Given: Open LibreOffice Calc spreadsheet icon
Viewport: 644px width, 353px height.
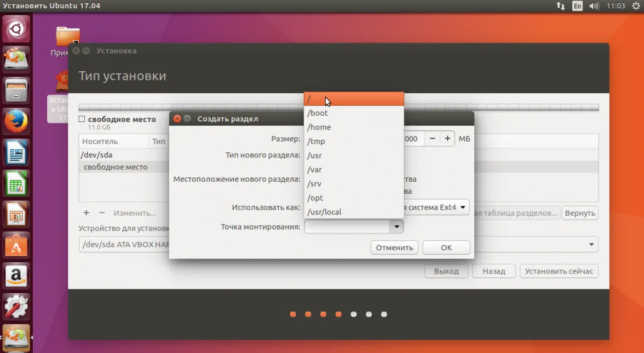Looking at the screenshot, I should (16, 183).
